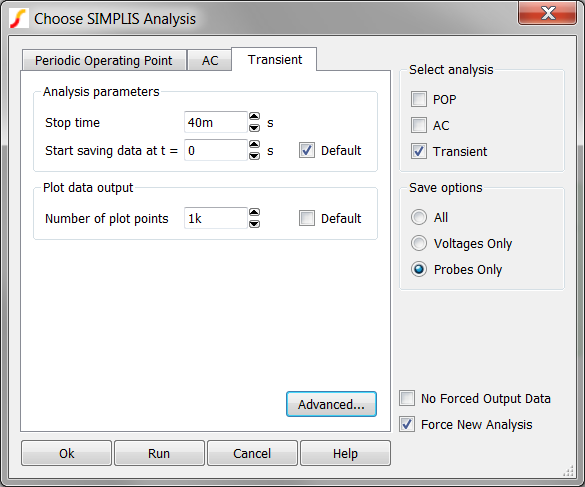Open the Advanced... settings
The image size is (585, 487).
[x=331, y=404]
